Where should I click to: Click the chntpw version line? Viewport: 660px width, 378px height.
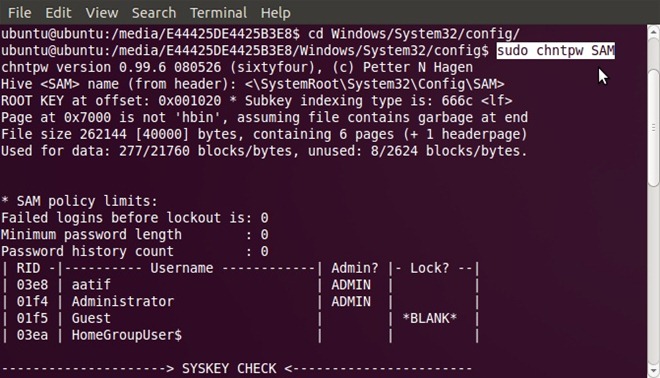pos(237,67)
